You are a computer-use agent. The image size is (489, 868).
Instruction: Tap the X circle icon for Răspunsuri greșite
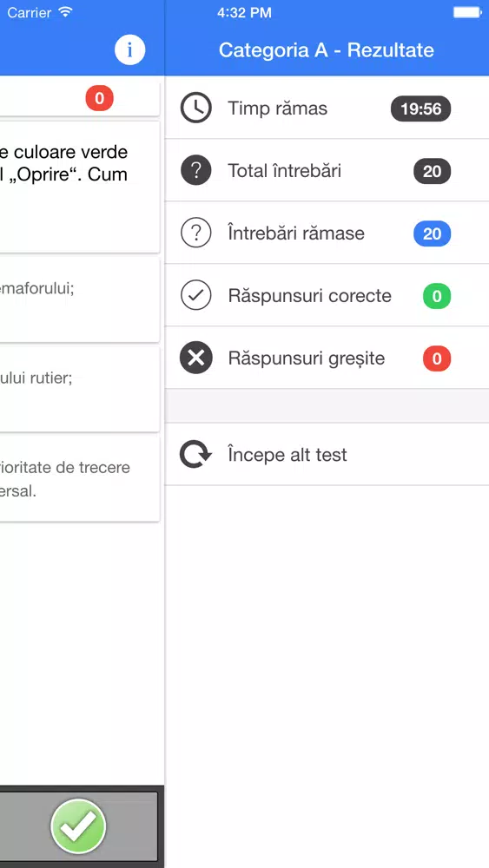[196, 358]
